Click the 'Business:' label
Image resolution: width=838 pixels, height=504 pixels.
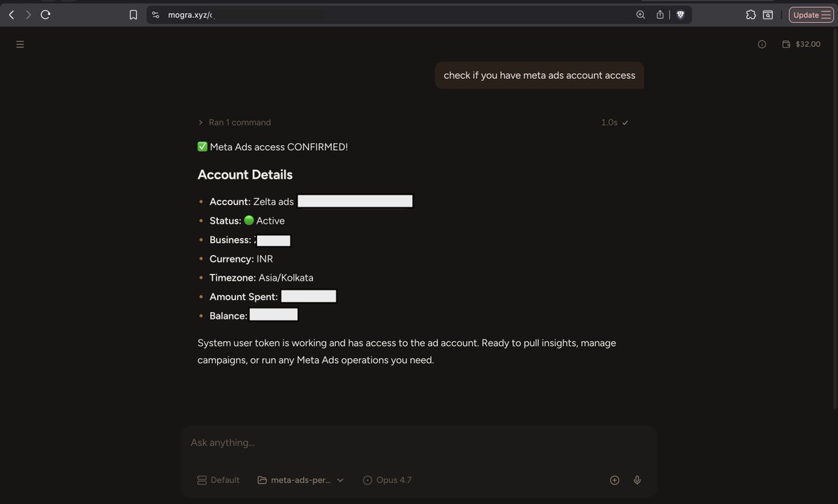(230, 239)
